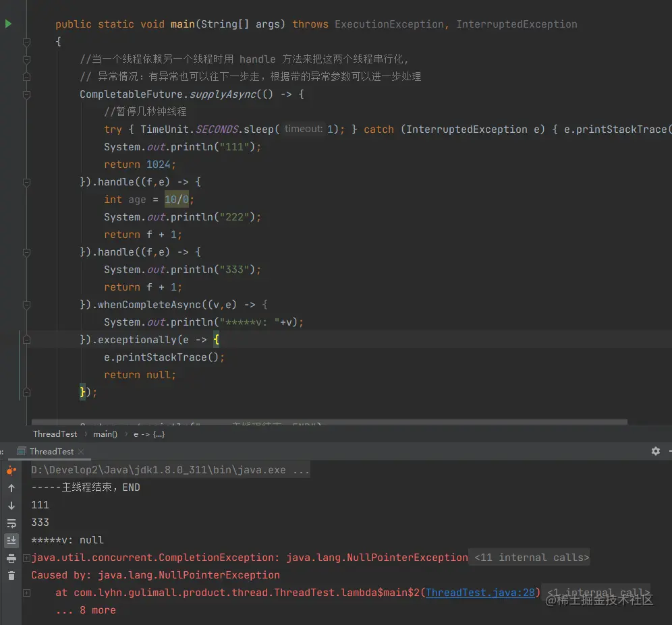Click the println("111") statement
The height and width of the screenshot is (625, 672).
tap(183, 147)
